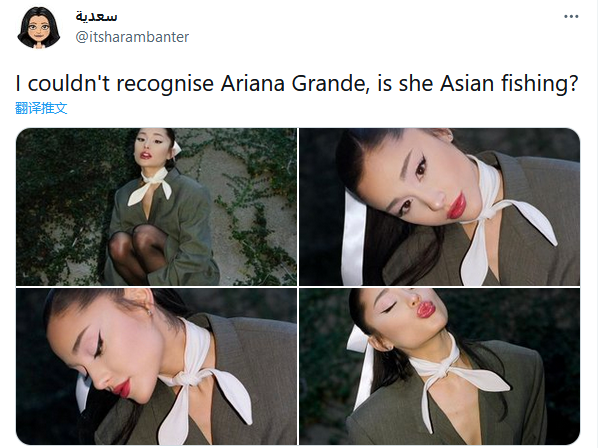Viewport: 600px width, 448px height.
Task: Click the white scarf in top-left photo
Action: [150, 187]
